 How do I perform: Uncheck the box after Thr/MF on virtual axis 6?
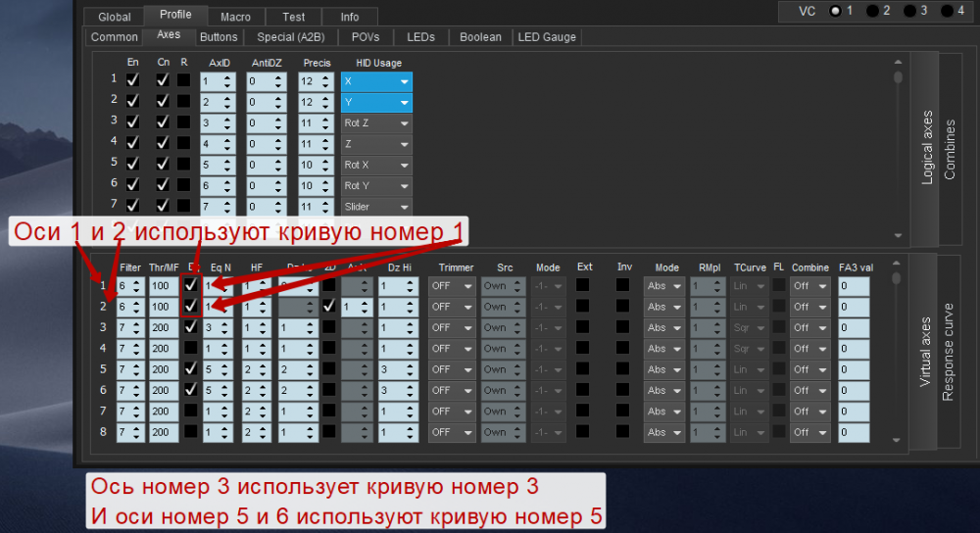(191, 390)
